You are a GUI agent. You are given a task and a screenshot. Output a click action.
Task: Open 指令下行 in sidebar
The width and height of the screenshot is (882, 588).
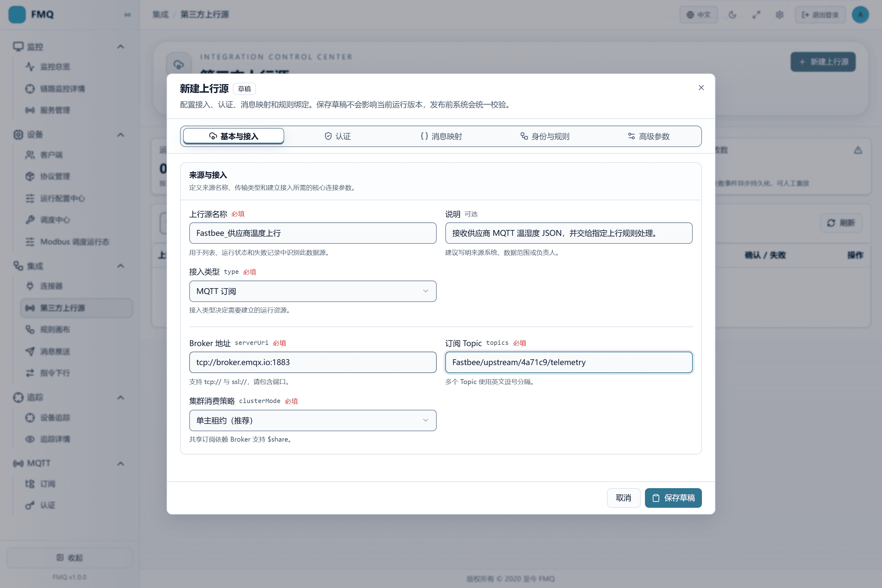coord(77,373)
